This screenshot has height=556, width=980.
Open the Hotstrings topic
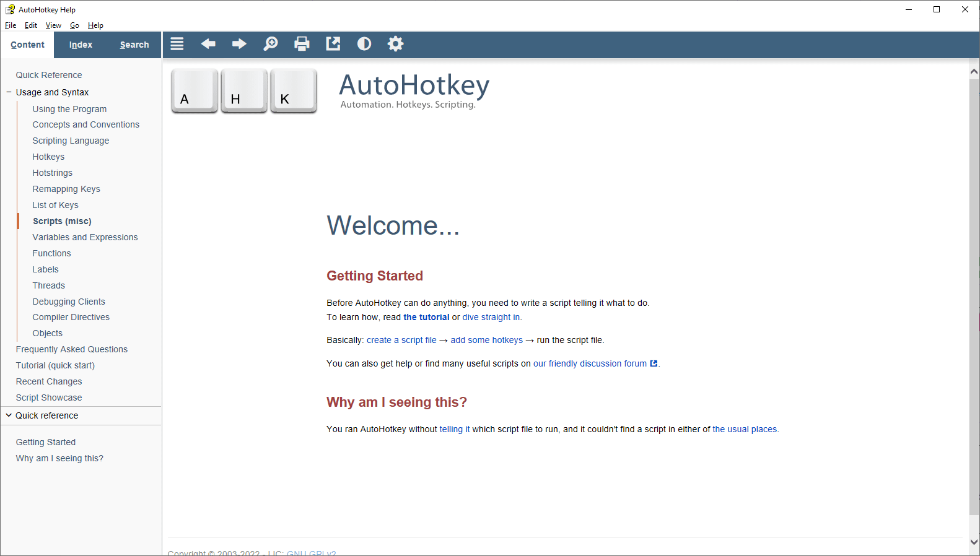pos(53,173)
